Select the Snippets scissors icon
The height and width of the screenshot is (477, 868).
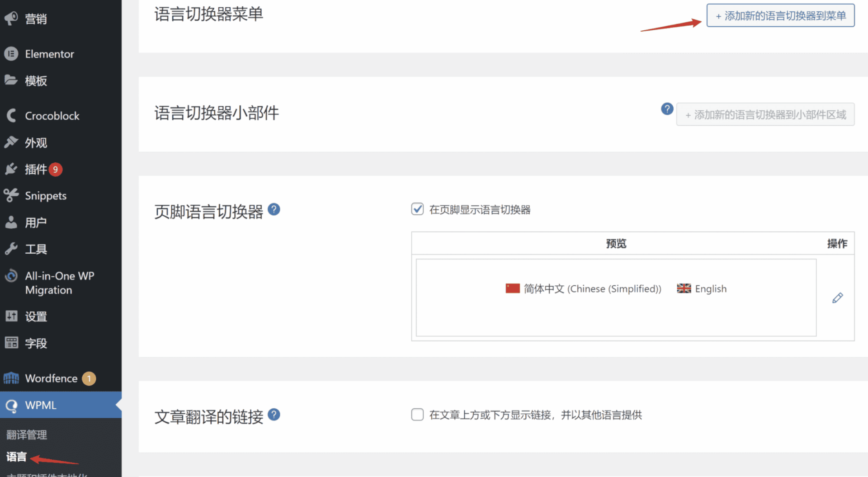coord(12,195)
